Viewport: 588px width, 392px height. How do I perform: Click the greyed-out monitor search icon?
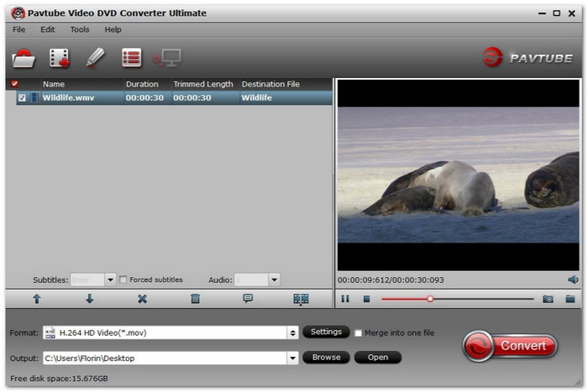click(x=167, y=58)
